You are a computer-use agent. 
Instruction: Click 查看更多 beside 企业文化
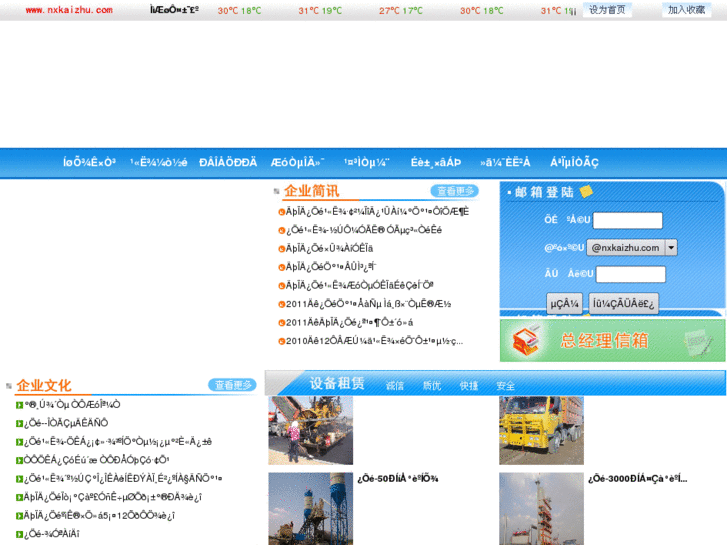pos(232,385)
